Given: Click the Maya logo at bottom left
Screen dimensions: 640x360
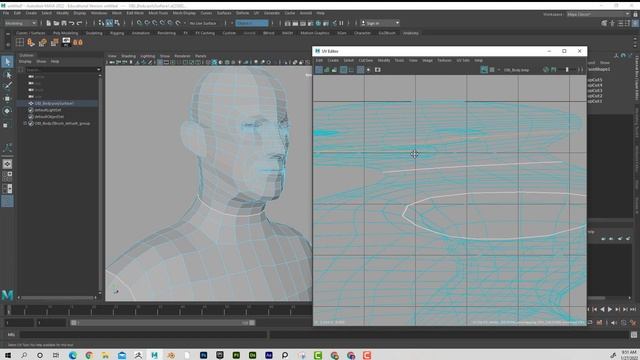Looking at the screenshot, I should [7, 294].
